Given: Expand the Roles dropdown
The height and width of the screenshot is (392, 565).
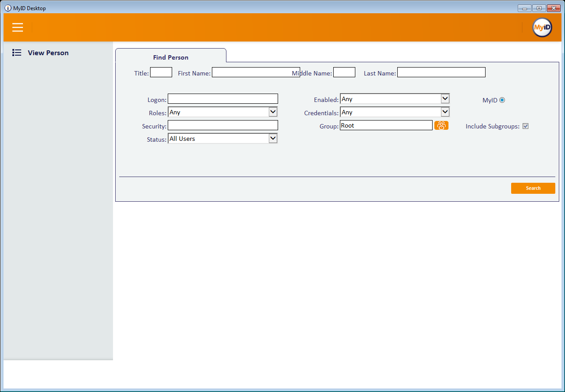Looking at the screenshot, I should point(222,112).
